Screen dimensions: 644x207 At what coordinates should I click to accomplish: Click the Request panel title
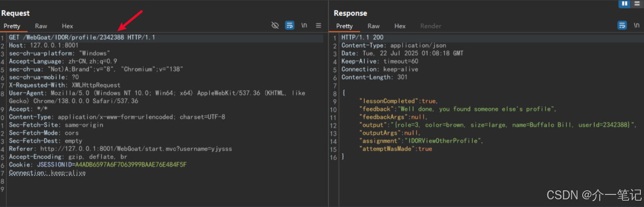[x=15, y=13]
